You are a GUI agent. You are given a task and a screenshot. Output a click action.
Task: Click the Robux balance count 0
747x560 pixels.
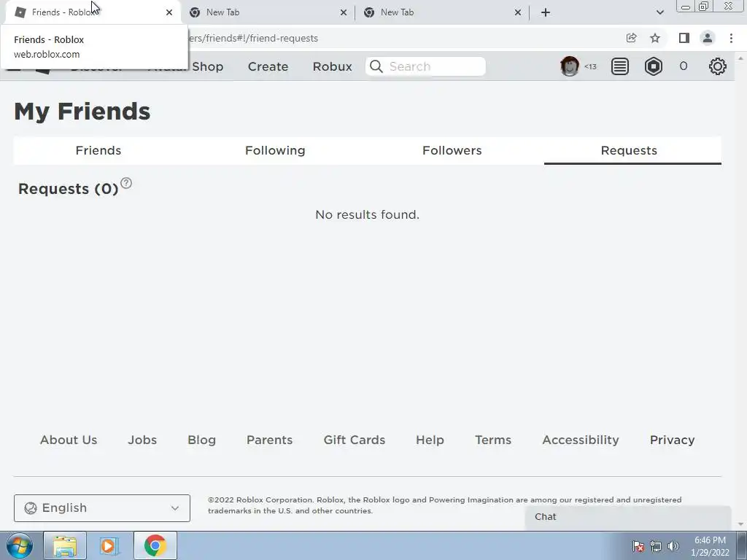click(x=683, y=66)
